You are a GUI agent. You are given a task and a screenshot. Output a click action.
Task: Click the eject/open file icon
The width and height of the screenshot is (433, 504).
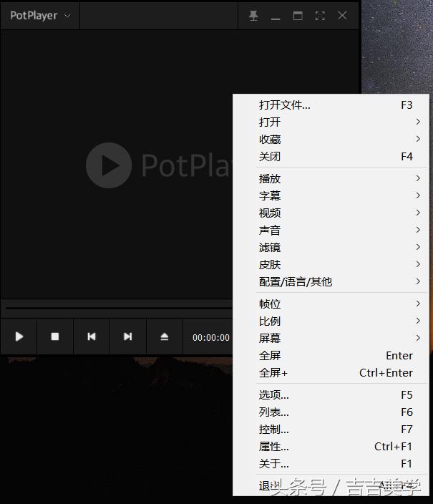165,336
